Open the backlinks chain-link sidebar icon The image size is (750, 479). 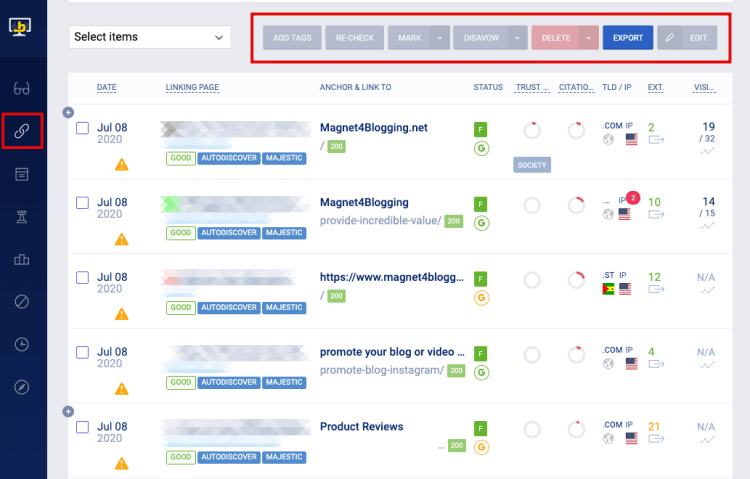click(22, 131)
